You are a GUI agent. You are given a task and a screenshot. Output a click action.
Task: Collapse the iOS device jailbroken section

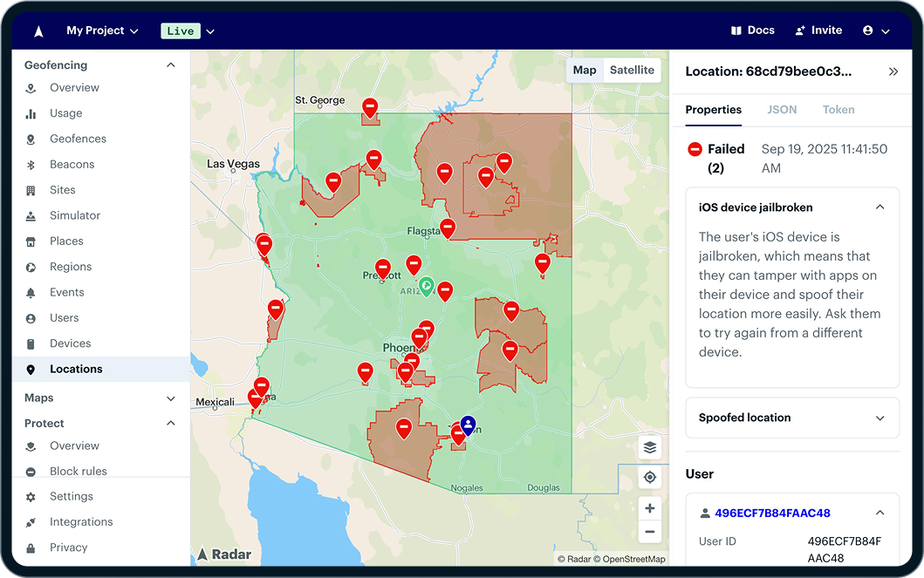click(879, 207)
